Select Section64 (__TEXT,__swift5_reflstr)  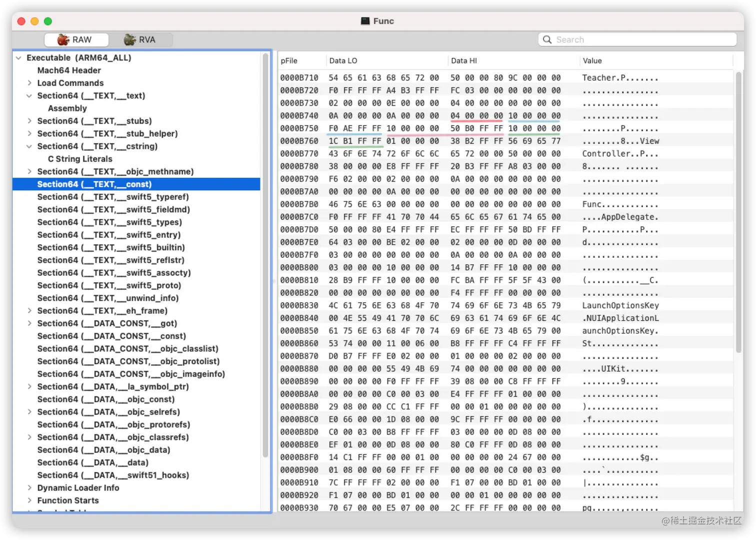[111, 260]
